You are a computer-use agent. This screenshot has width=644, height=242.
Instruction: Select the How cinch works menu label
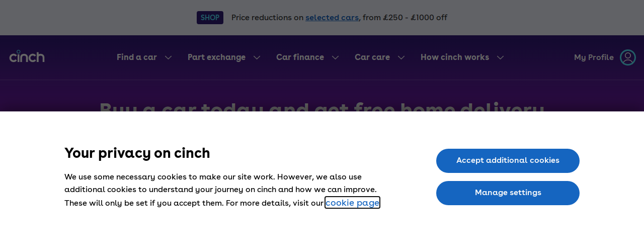pos(455,57)
